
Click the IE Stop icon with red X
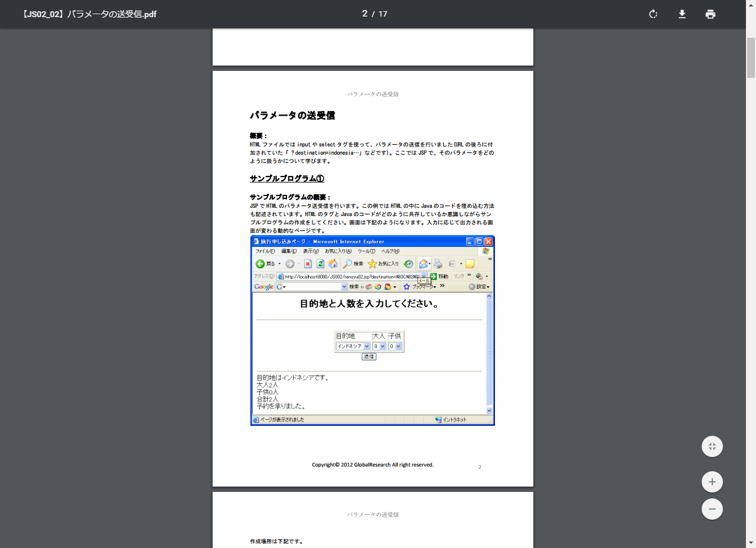tap(308, 264)
